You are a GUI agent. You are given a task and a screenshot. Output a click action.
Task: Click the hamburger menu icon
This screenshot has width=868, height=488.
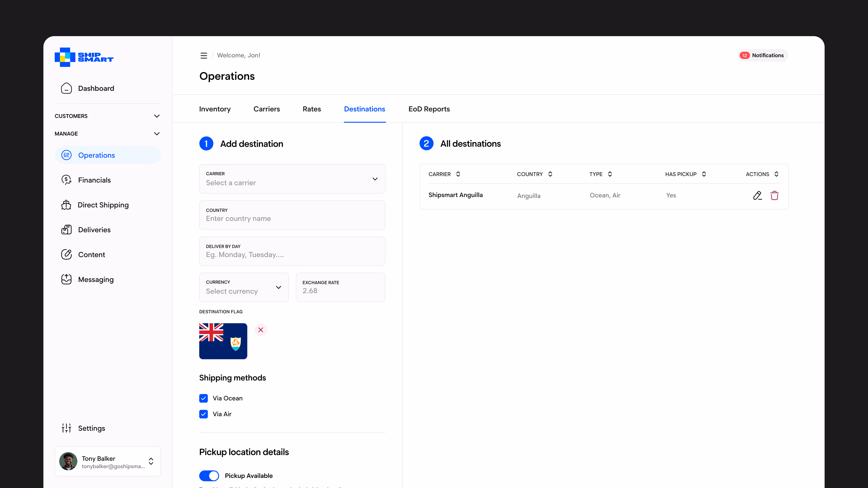[x=203, y=56]
